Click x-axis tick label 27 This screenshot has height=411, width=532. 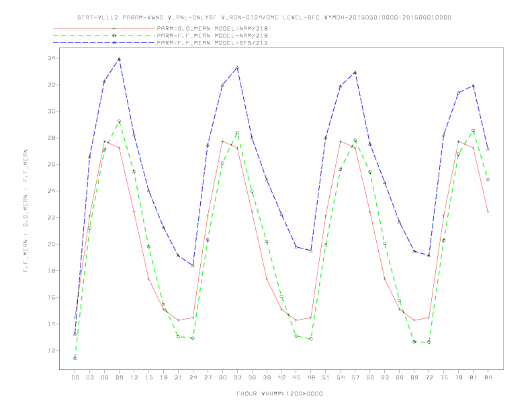pyautogui.click(x=208, y=377)
